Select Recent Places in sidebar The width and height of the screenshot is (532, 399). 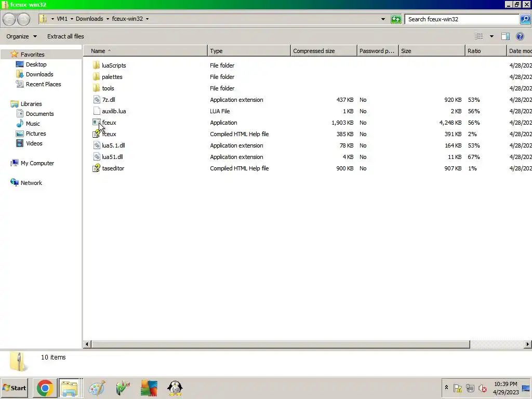pos(44,84)
